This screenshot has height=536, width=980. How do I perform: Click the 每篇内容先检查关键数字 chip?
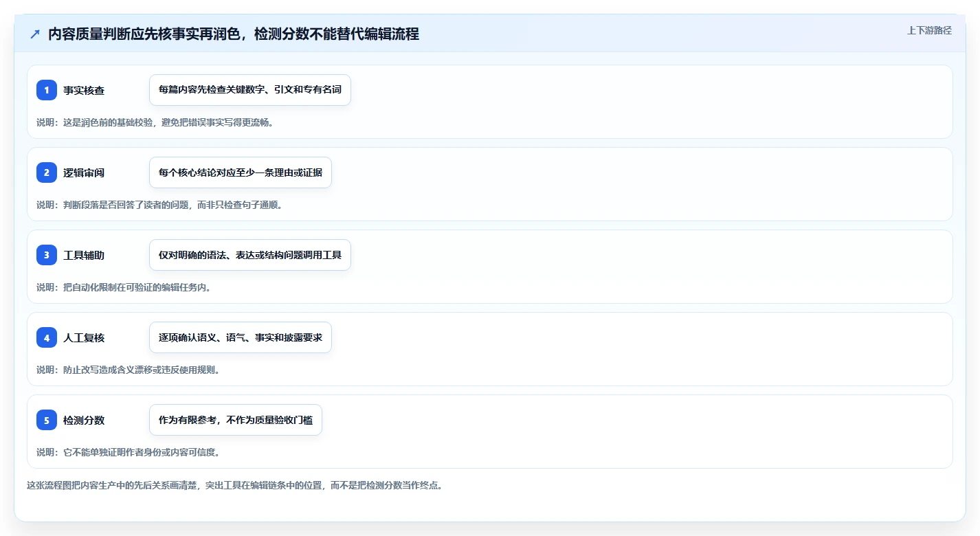250,90
